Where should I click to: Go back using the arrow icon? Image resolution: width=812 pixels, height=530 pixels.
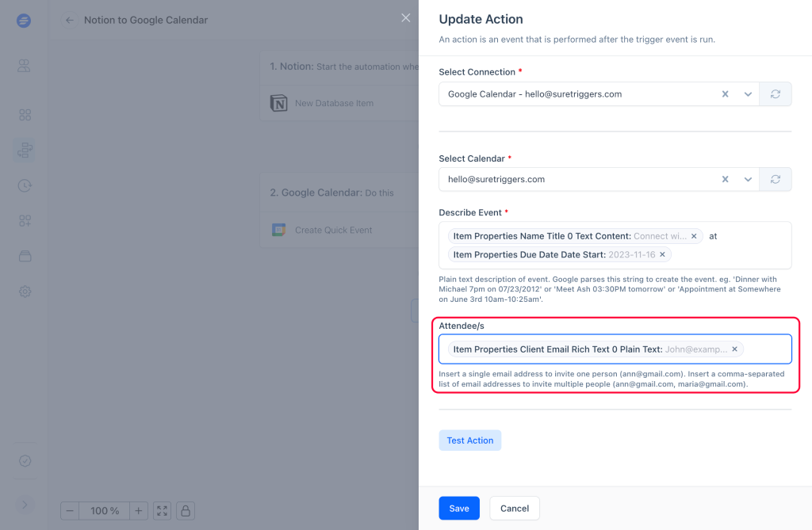point(70,20)
